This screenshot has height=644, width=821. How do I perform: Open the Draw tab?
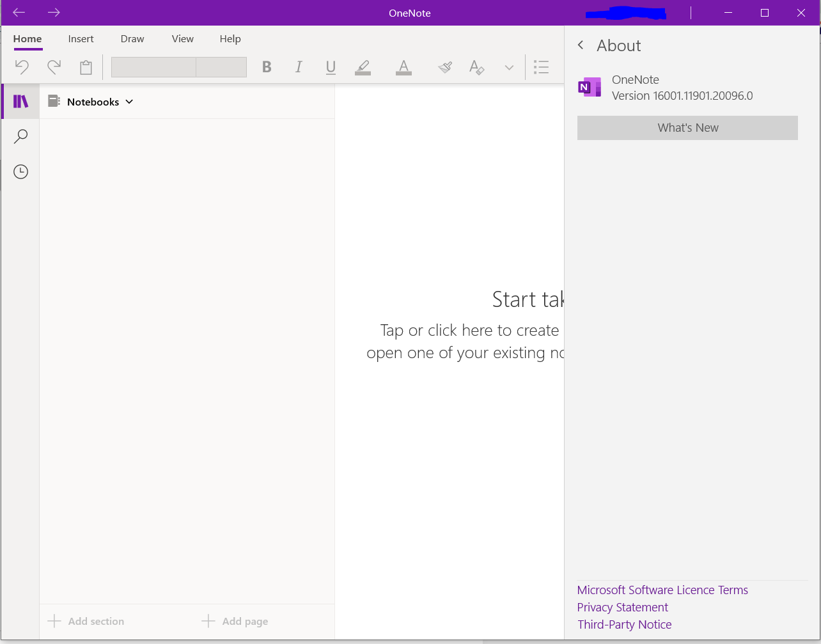(x=132, y=39)
